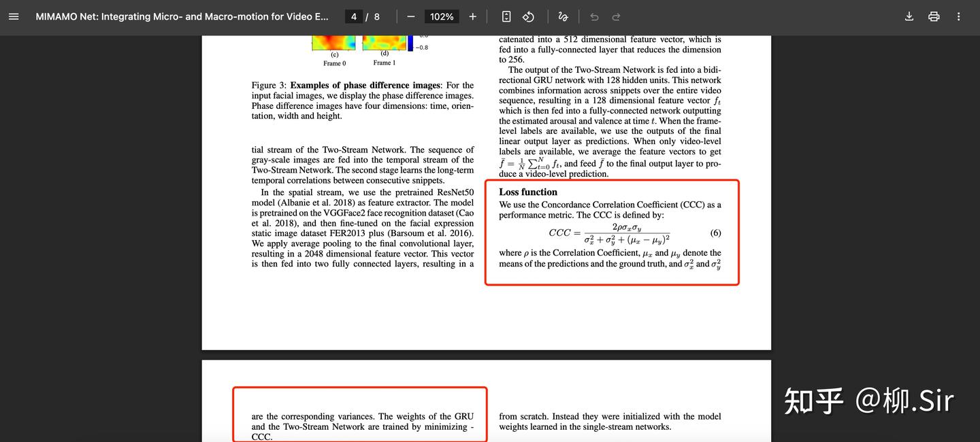This screenshot has height=442, width=980.
Task: Select the draw annotation tool
Action: click(x=563, y=16)
